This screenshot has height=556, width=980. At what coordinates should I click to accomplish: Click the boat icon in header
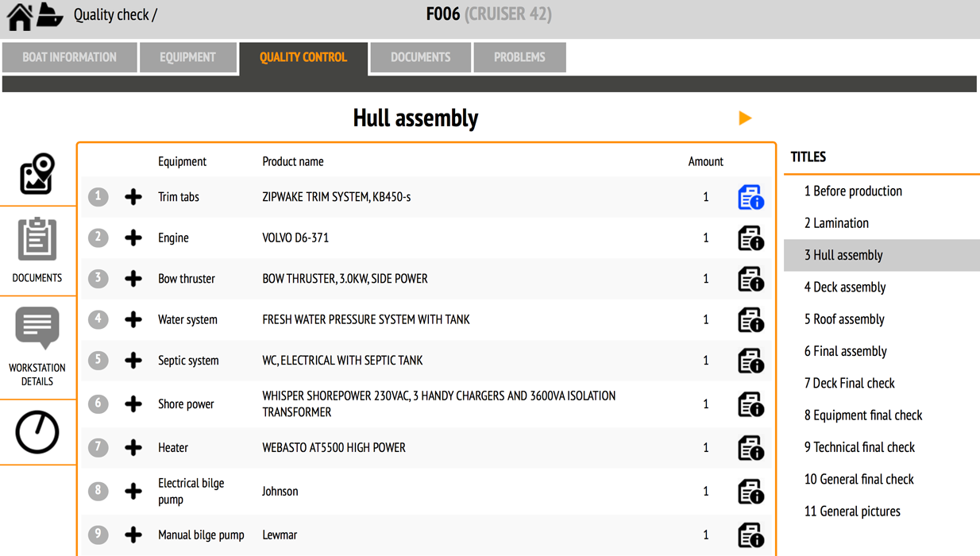coord(50,15)
